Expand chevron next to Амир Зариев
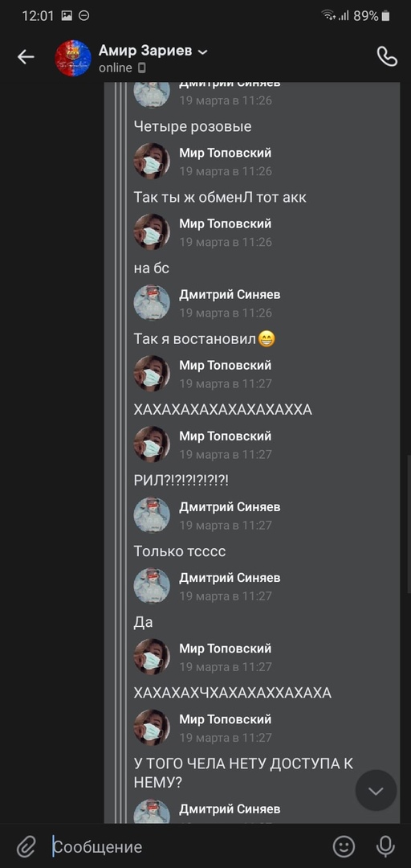Screen dimensions: 411x868 202,52
